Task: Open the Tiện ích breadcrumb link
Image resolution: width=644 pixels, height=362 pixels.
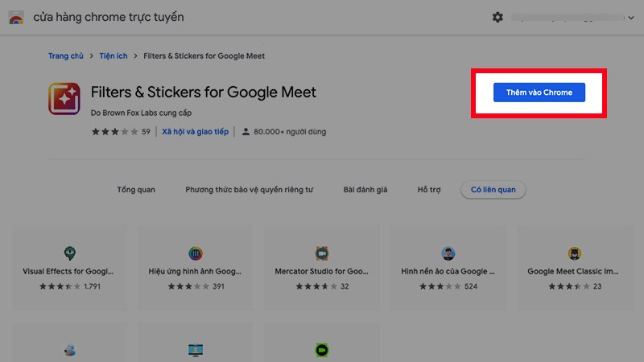Action: (x=114, y=56)
